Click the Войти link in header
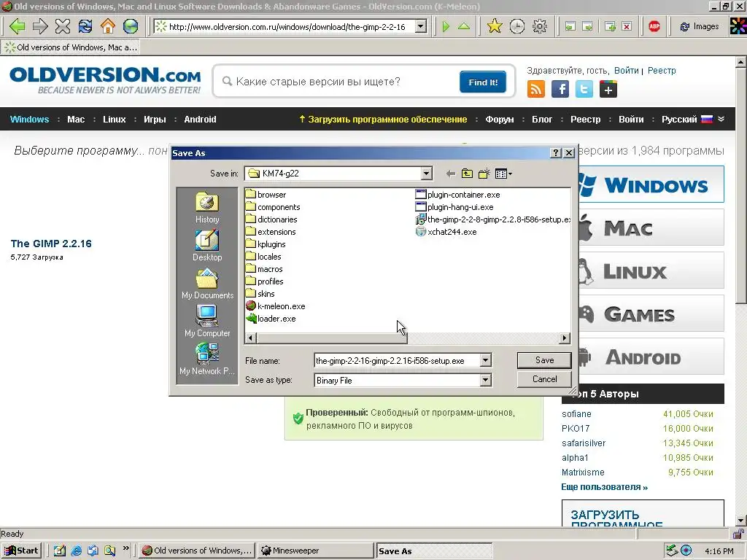Image resolution: width=747 pixels, height=560 pixels. 626,71
